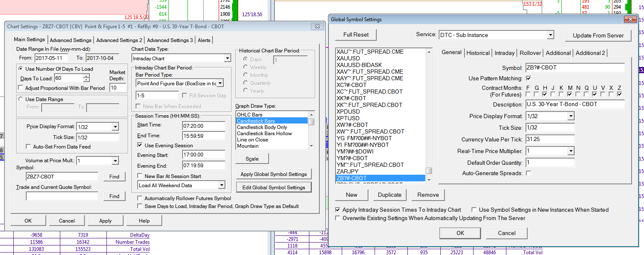Check Save Days to Load as Default option

(x=140, y=206)
